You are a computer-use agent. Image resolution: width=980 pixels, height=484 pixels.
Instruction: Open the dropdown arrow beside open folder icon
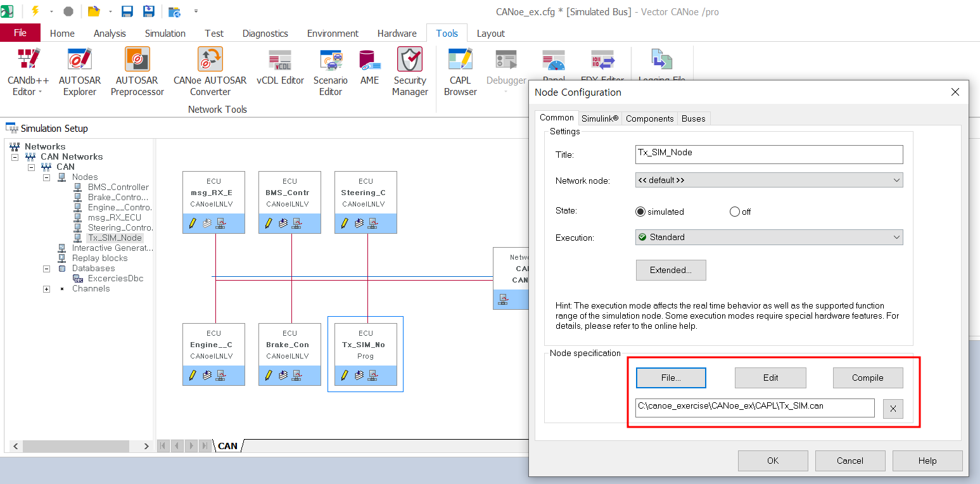coord(110,11)
